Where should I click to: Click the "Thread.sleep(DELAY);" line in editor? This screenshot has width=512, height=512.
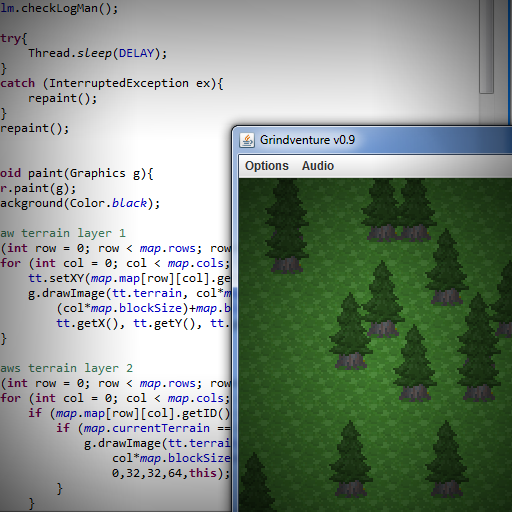[97, 53]
